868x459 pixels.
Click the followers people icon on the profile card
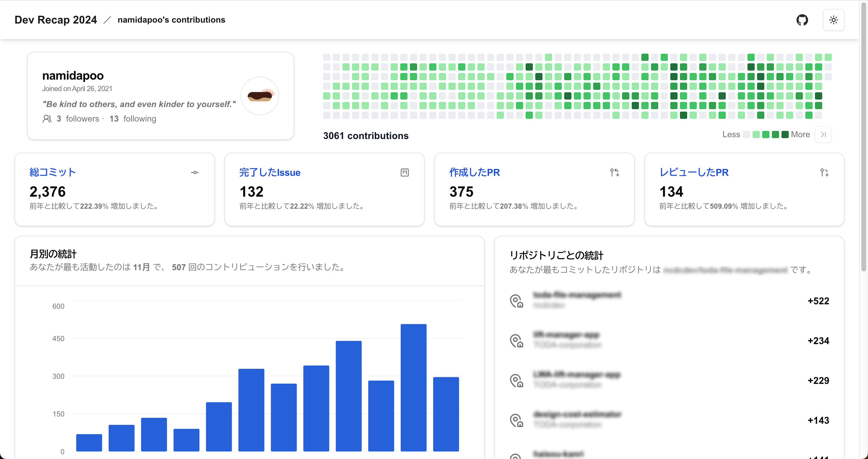click(47, 119)
